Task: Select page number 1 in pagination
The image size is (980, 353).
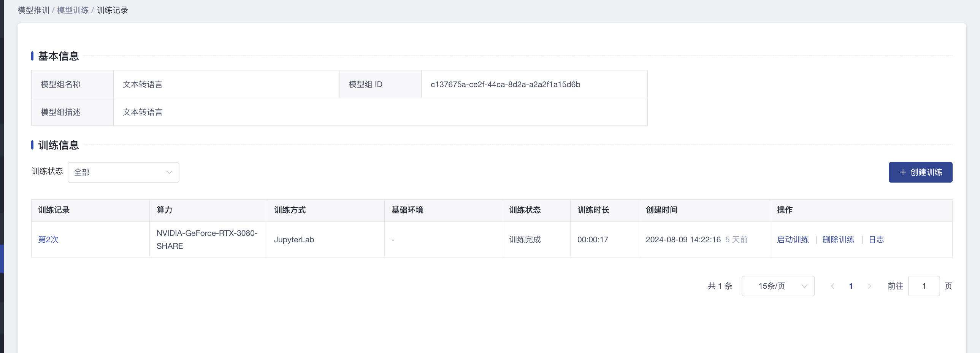Action: (x=851, y=286)
